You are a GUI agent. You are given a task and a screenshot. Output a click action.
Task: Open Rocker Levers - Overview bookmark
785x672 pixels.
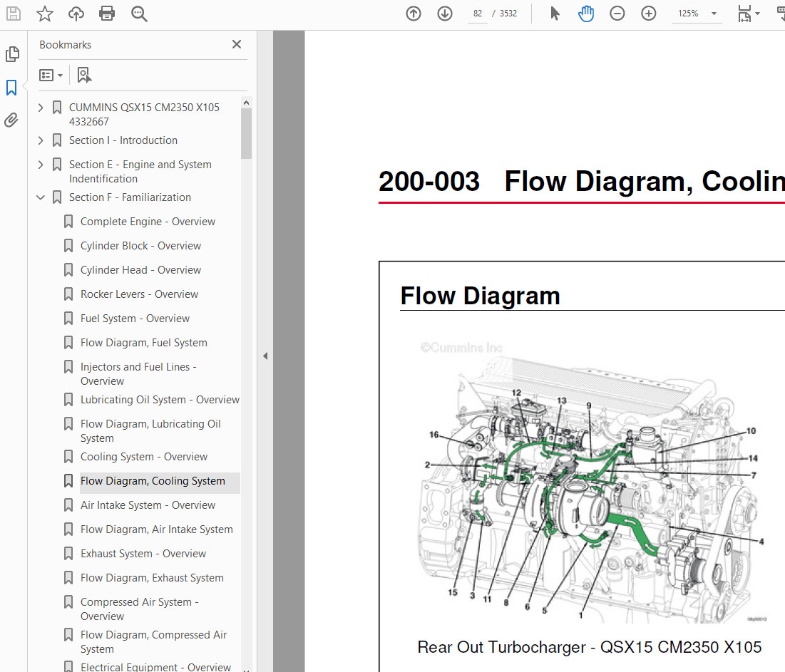click(139, 294)
